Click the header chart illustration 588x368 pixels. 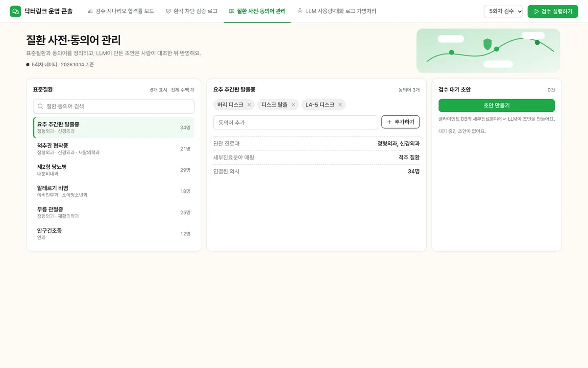point(488,51)
